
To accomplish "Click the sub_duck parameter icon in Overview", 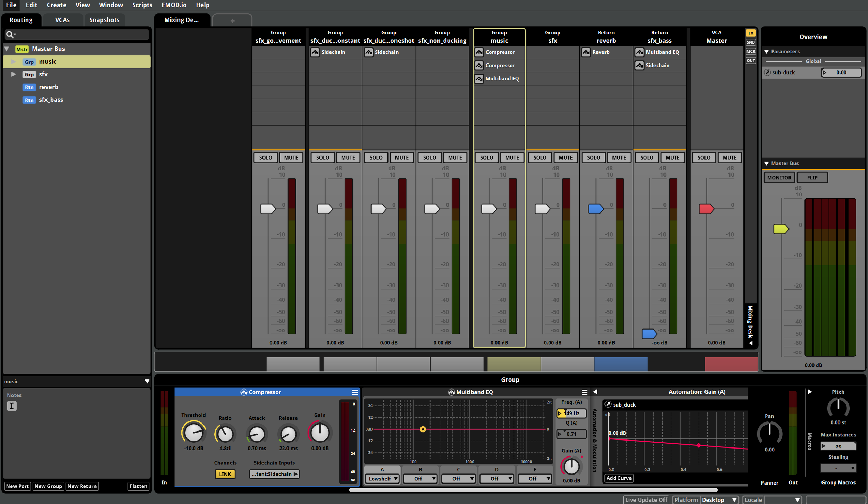I will (767, 72).
